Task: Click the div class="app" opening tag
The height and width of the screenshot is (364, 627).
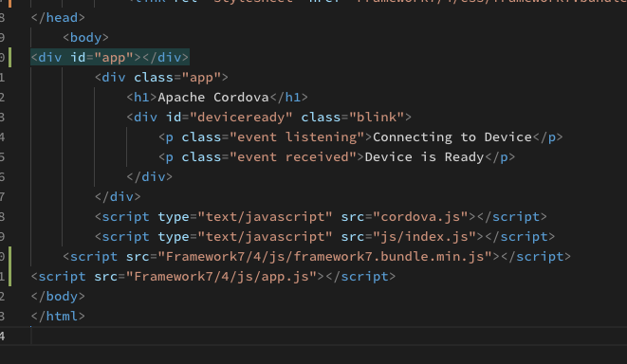Action: point(161,77)
